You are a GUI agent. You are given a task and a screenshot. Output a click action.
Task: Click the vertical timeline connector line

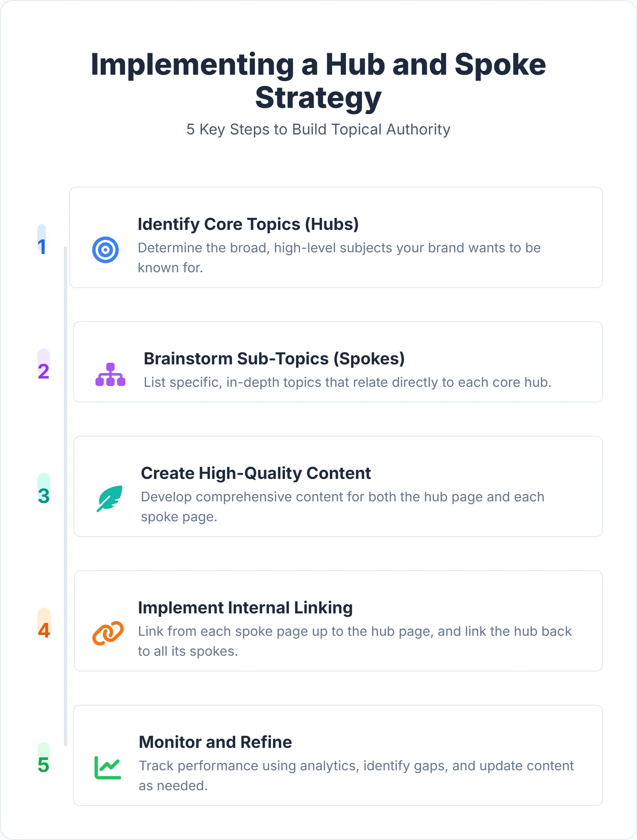click(x=66, y=496)
